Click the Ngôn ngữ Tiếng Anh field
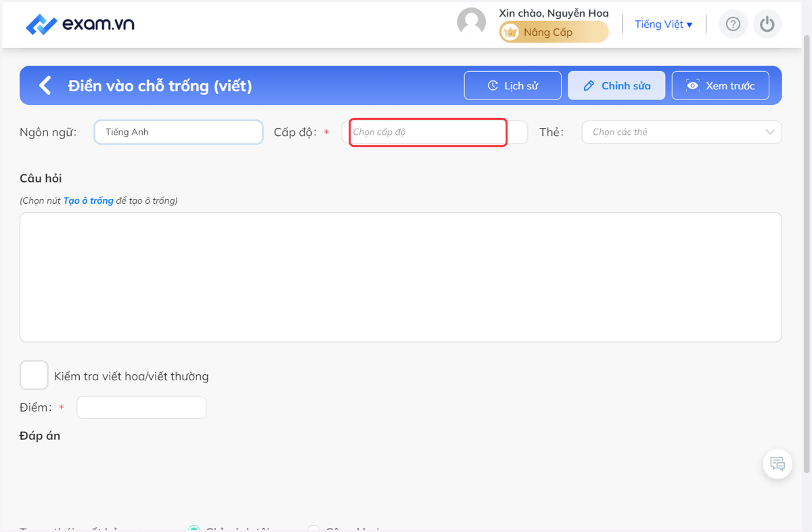 179,132
